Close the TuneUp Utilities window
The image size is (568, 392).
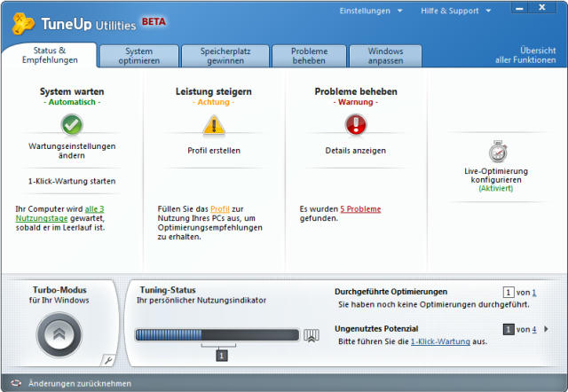542,8
